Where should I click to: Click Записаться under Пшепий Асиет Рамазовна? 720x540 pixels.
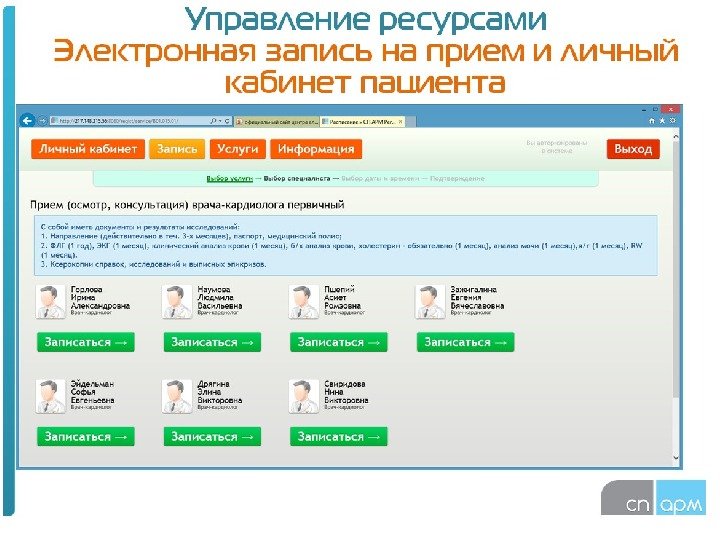(339, 343)
